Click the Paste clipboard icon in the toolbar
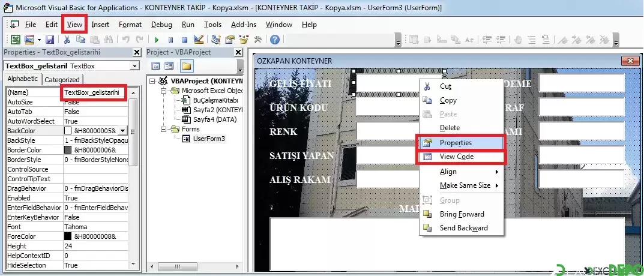The height and width of the screenshot is (276, 644). coord(94,40)
